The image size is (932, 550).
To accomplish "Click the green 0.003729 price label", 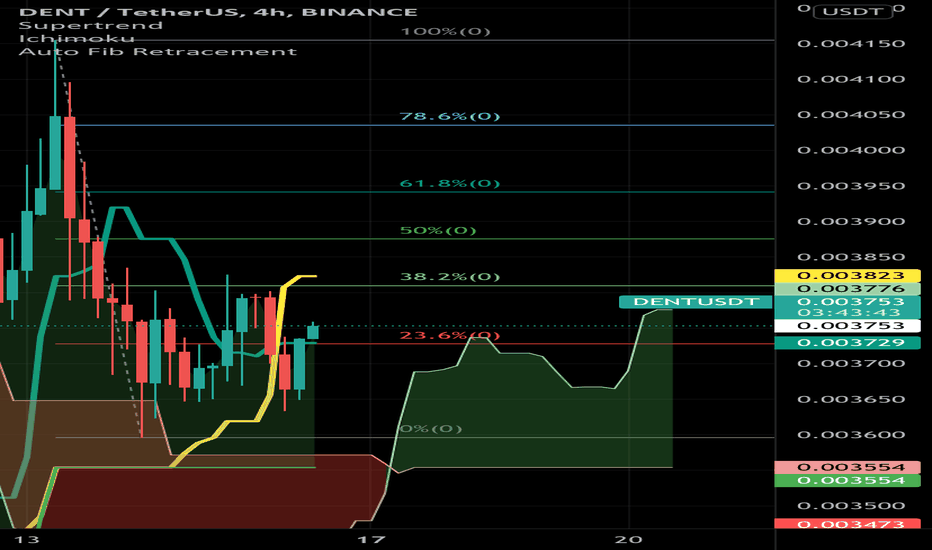I will point(848,342).
